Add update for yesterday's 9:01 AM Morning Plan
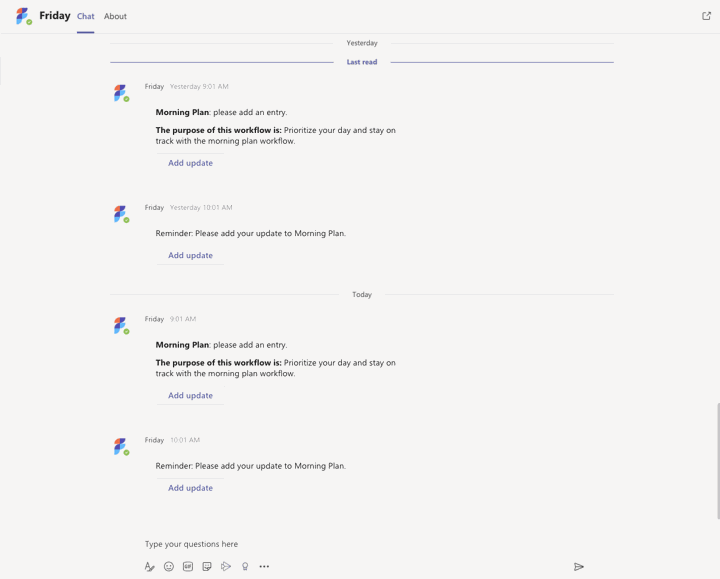The height and width of the screenshot is (579, 720). [x=190, y=163]
